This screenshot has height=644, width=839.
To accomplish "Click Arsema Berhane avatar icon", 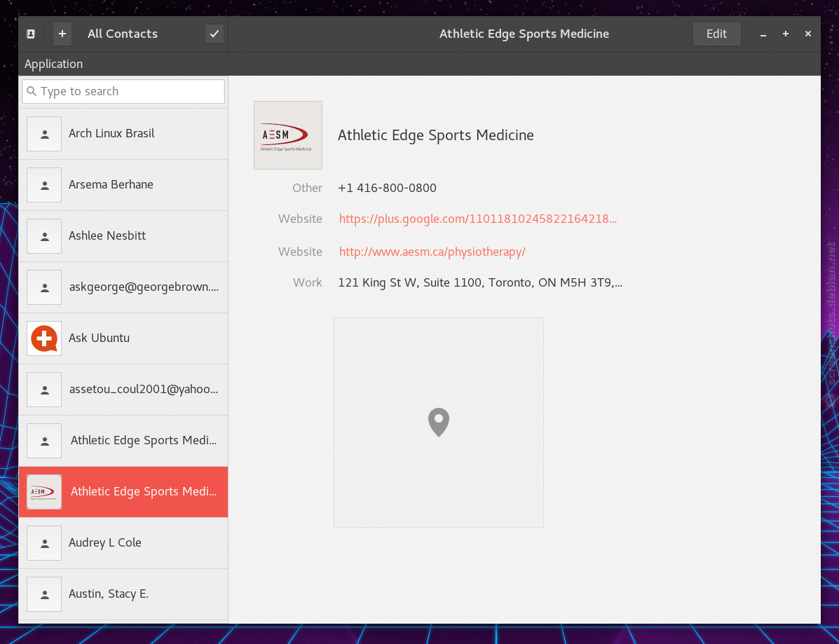I will (44, 185).
